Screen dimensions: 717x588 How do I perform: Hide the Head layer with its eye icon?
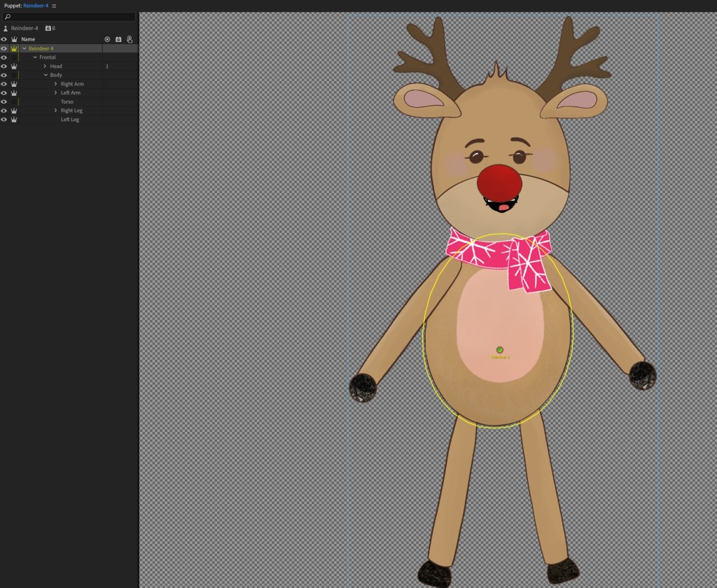[4, 66]
